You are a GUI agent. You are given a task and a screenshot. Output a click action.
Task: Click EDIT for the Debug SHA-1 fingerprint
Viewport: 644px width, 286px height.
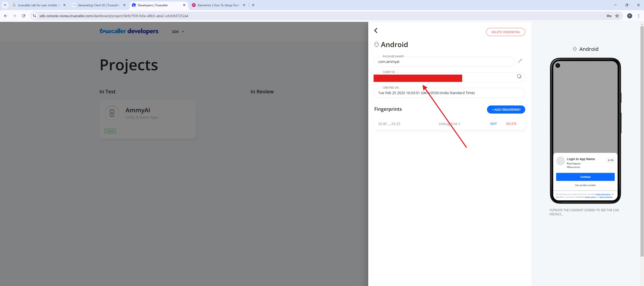(493, 124)
